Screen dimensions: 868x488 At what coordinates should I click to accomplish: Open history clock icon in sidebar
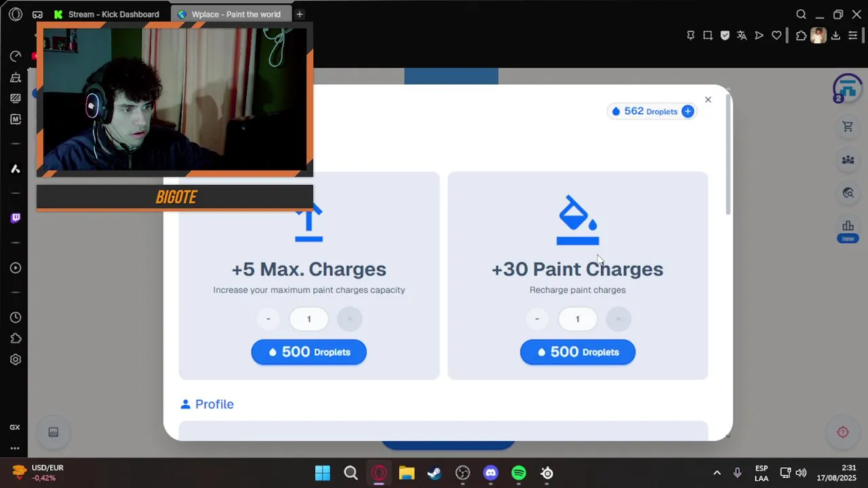16,317
